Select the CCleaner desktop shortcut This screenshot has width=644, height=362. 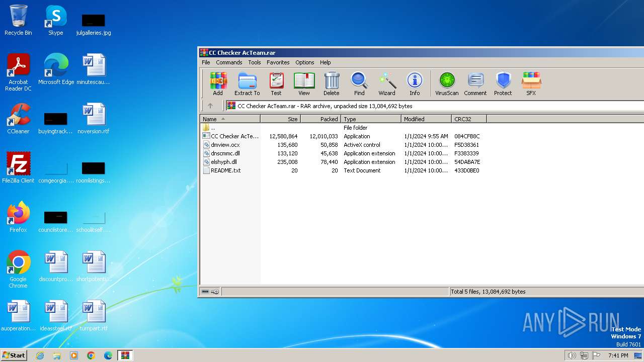(x=18, y=119)
